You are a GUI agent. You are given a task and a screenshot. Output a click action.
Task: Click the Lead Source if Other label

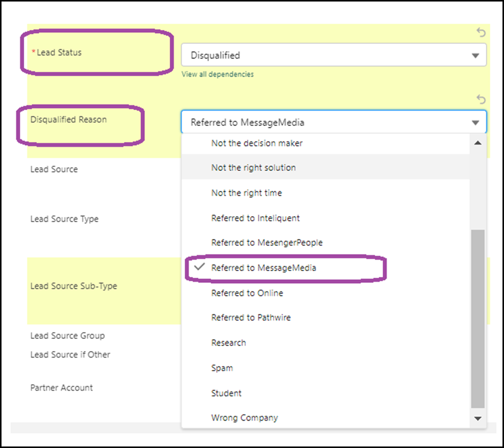[x=70, y=355]
